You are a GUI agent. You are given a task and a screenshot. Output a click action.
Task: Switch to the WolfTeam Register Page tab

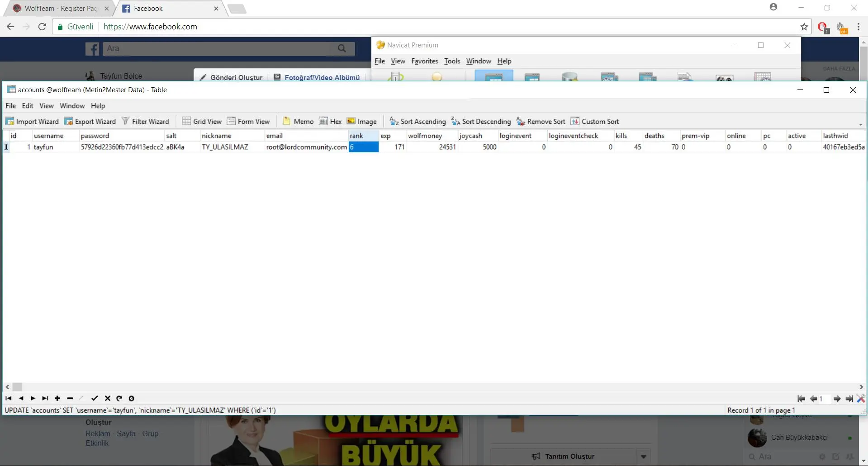pos(61,9)
